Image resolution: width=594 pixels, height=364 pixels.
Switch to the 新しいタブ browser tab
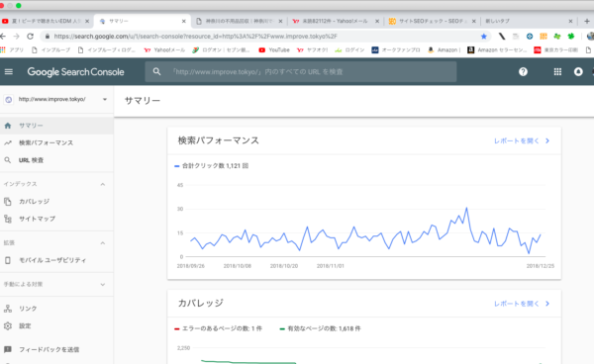tap(529, 21)
